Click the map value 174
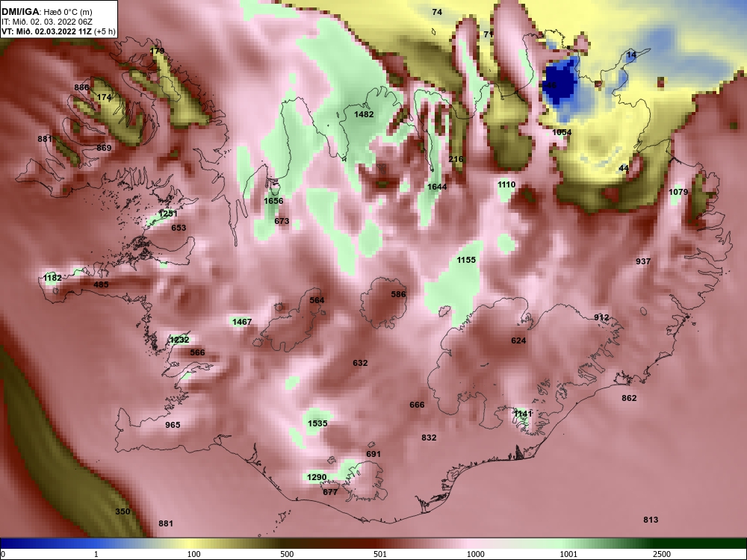The image size is (747, 560). (104, 97)
